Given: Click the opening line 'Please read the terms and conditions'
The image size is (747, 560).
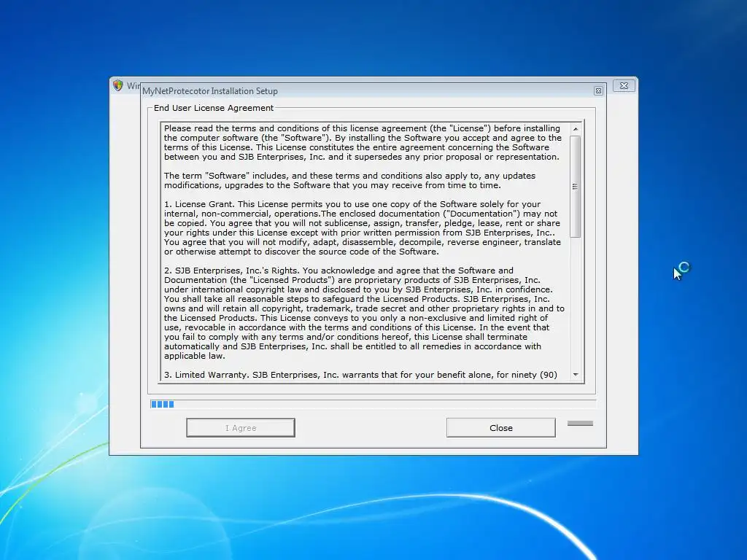Looking at the screenshot, I should coord(362,128).
